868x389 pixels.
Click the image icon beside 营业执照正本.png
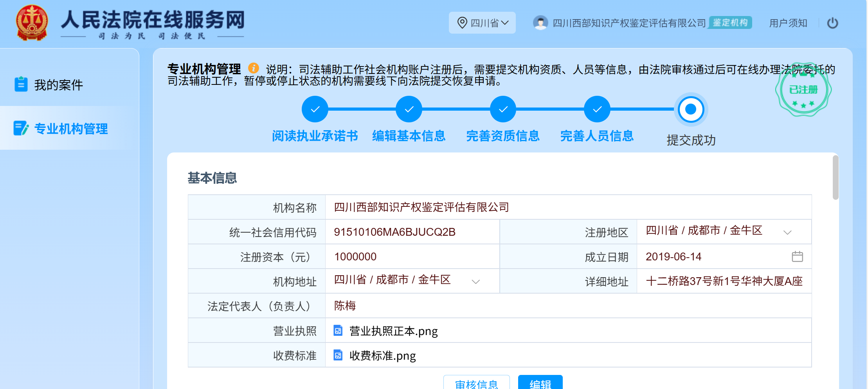[338, 331]
